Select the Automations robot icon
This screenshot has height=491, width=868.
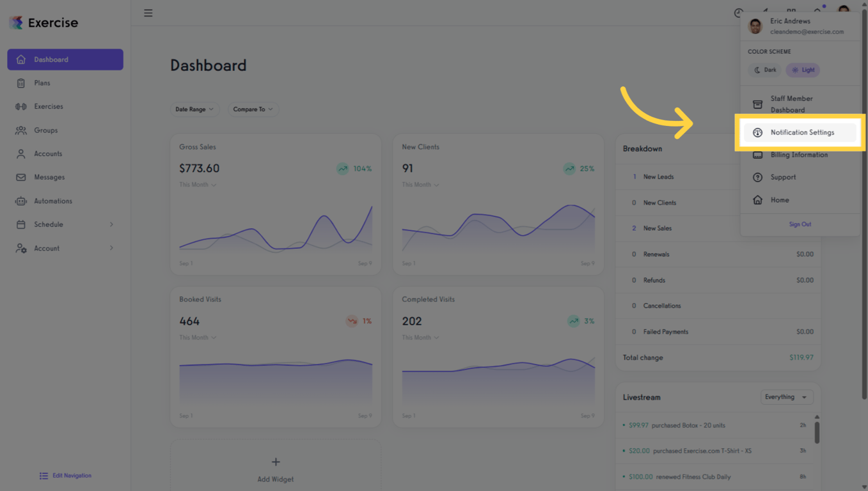point(21,201)
